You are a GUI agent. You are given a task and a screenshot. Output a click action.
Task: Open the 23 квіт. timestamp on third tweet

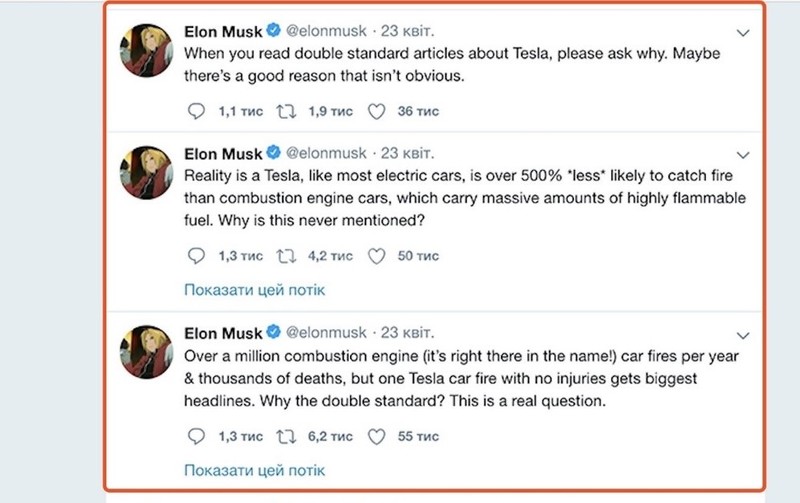point(407,332)
